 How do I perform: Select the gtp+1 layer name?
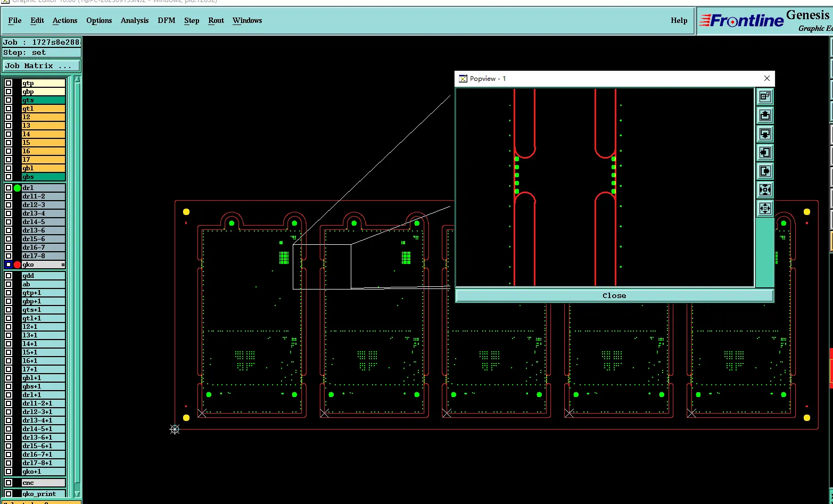point(43,293)
